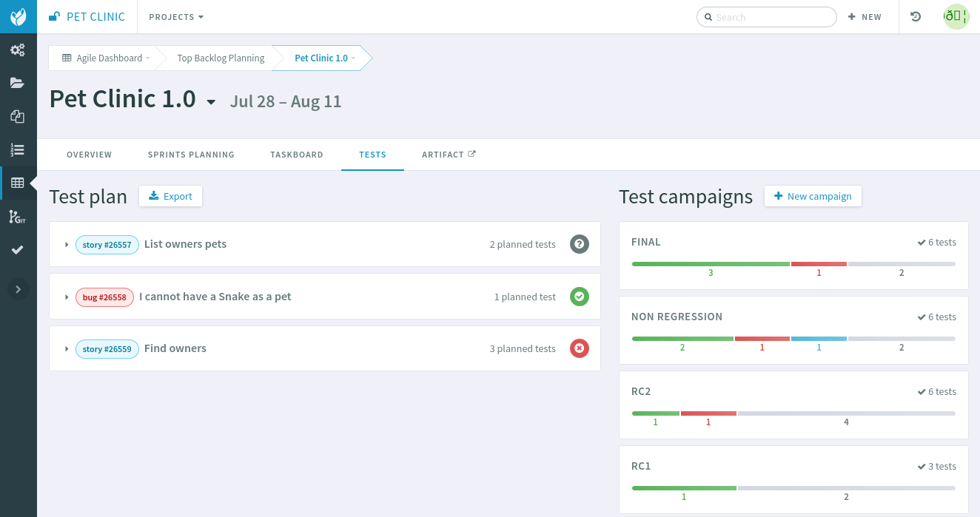Open the Git icon in the sidebar
This screenshot has height=517, width=980.
[x=18, y=217]
